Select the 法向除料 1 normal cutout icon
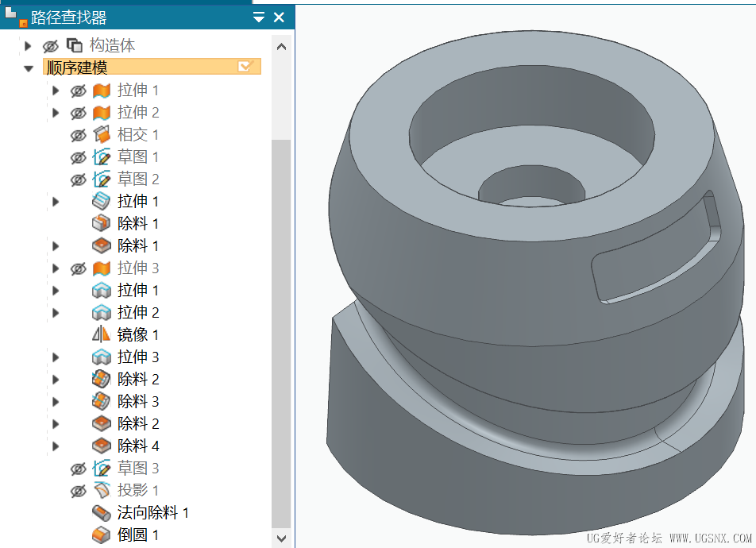 point(102,512)
